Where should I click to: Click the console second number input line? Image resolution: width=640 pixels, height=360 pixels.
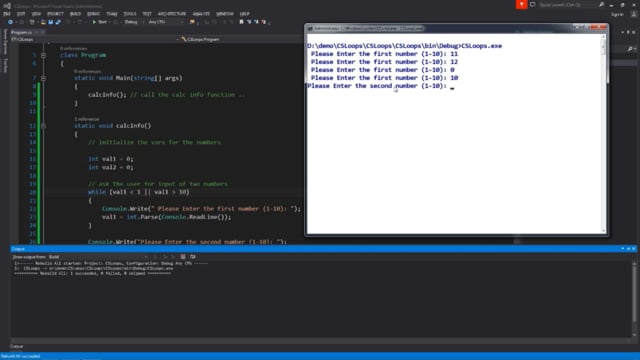380,86
